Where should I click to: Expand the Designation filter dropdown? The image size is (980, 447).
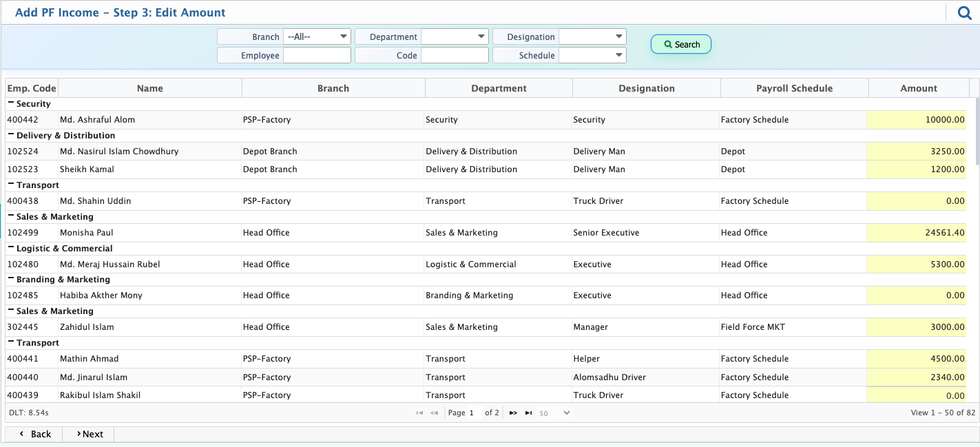[x=592, y=37]
